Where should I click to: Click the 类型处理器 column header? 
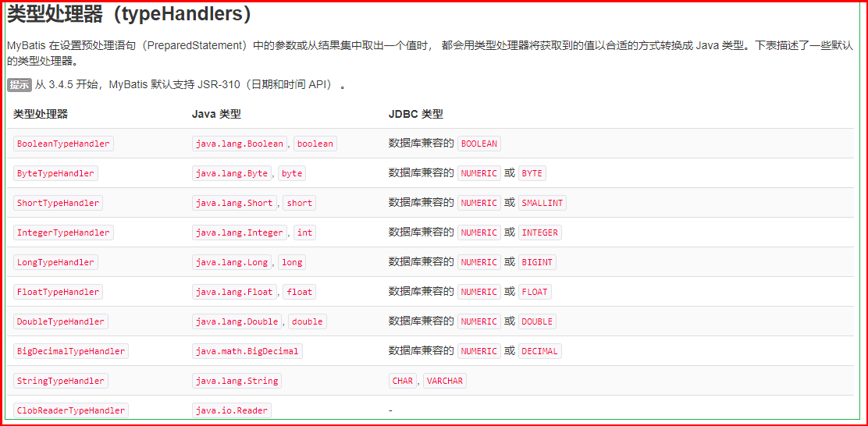(x=41, y=114)
